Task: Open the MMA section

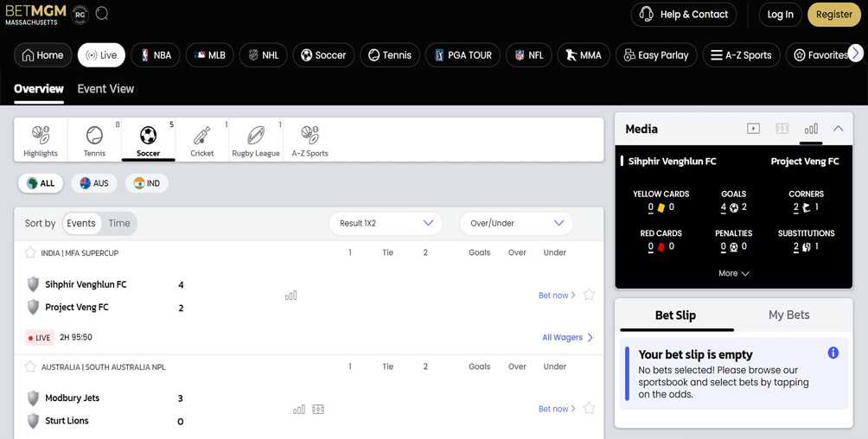Action: pyautogui.click(x=584, y=54)
